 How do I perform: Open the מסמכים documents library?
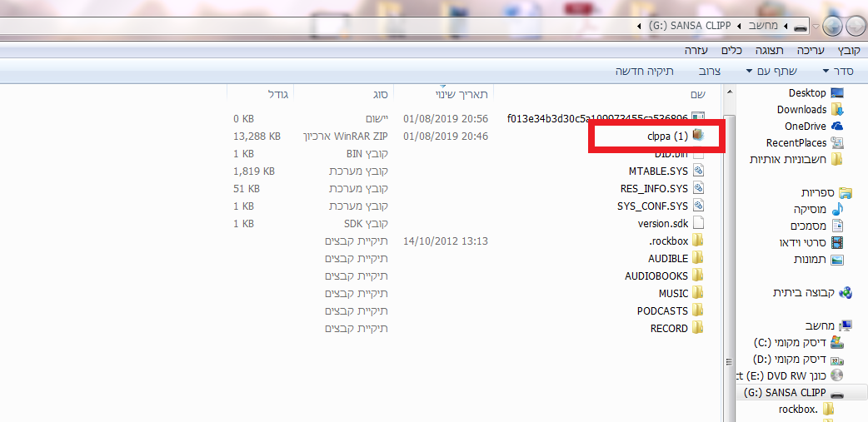click(817, 226)
